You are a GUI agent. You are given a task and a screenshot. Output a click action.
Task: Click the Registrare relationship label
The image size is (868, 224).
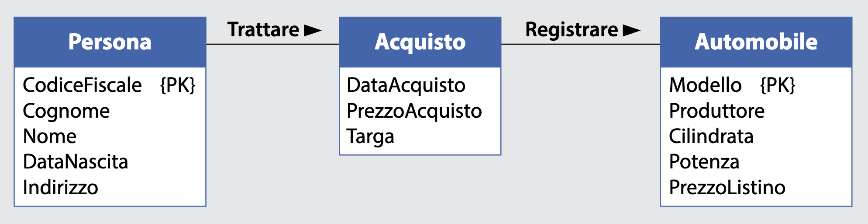point(572,30)
